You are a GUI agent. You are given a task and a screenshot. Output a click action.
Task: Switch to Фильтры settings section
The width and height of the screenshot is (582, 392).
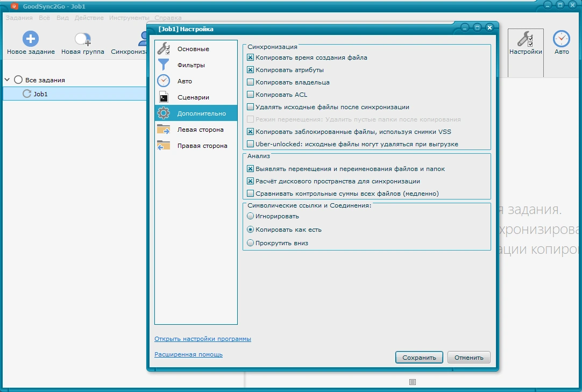coord(196,65)
